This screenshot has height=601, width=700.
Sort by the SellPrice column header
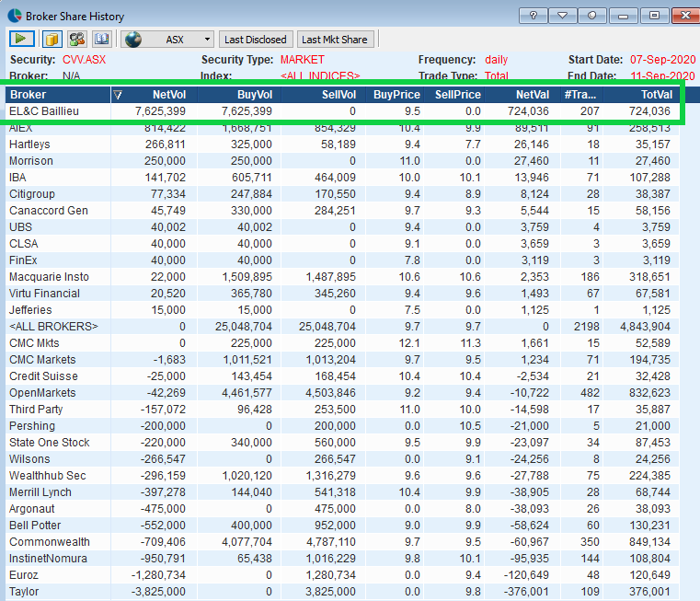pyautogui.click(x=454, y=95)
